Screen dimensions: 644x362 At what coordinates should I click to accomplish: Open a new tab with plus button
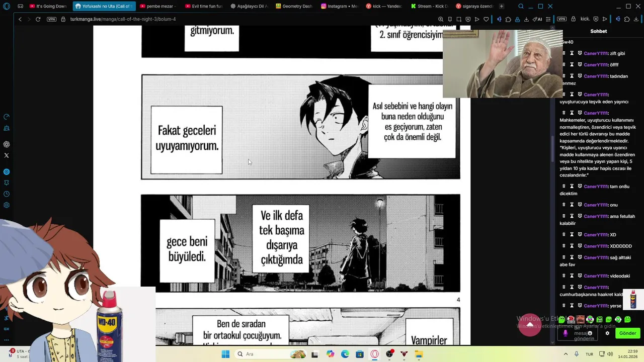[501, 7]
